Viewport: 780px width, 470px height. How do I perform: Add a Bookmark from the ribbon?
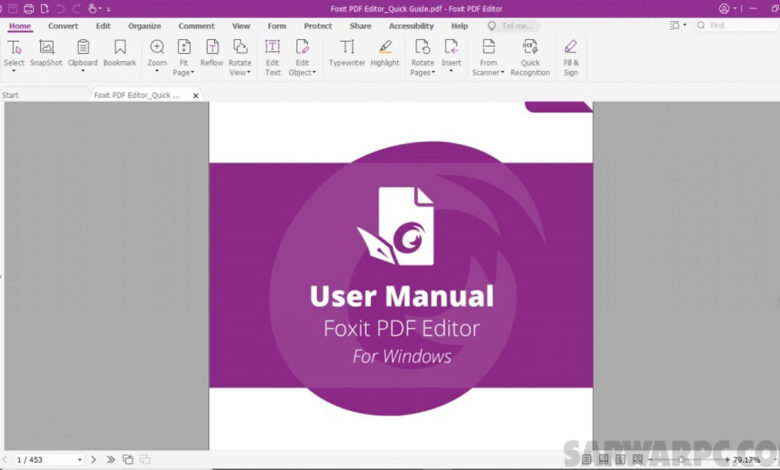119,53
